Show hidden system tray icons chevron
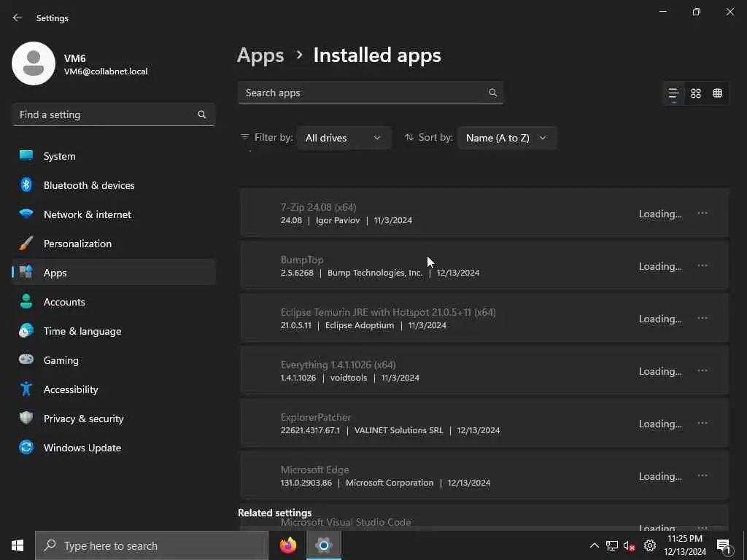This screenshot has height=560, width=747. (x=594, y=545)
